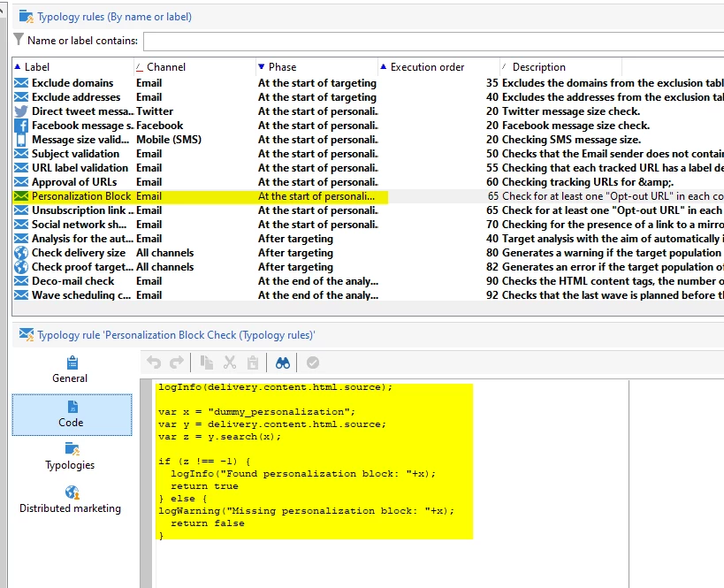Image resolution: width=724 pixels, height=588 pixels.
Task: Click Checking SMS message size description
Action: click(x=571, y=140)
